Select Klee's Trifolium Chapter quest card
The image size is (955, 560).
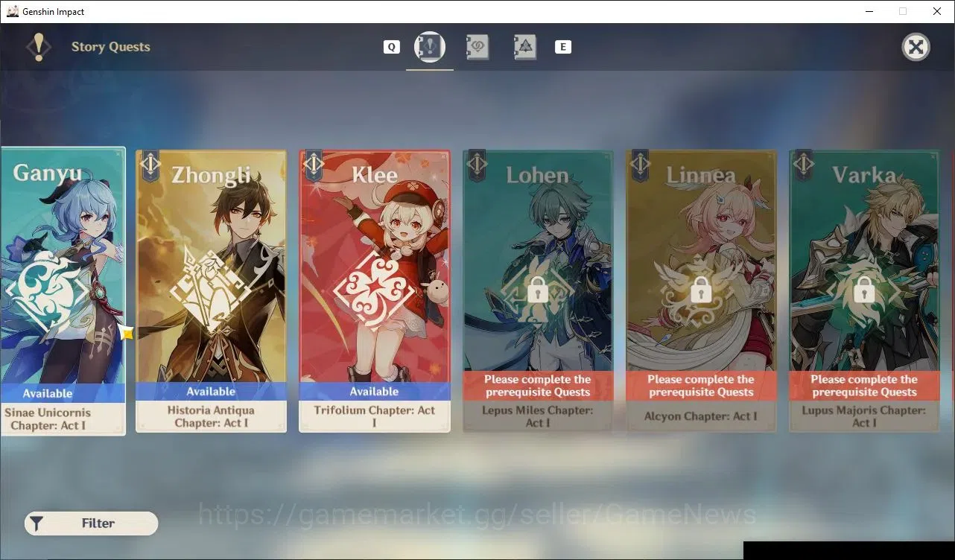click(x=374, y=291)
